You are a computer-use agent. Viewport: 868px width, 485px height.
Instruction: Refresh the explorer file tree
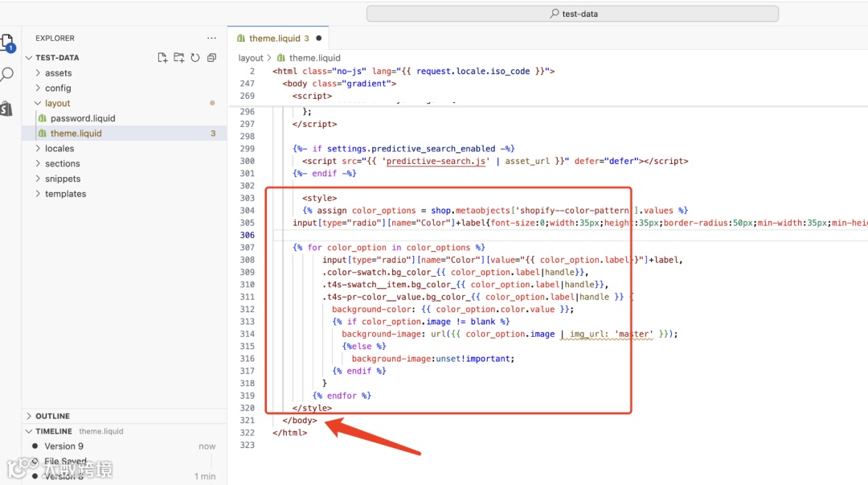194,58
